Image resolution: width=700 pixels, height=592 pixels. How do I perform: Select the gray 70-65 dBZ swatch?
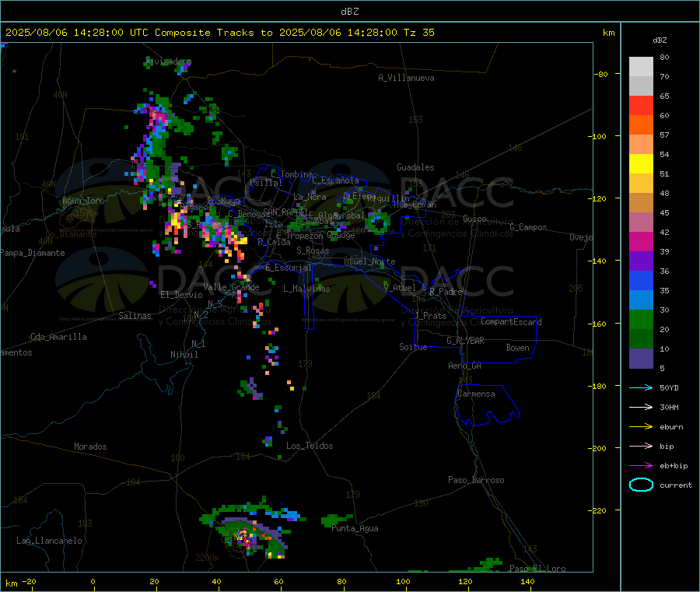coord(641,86)
